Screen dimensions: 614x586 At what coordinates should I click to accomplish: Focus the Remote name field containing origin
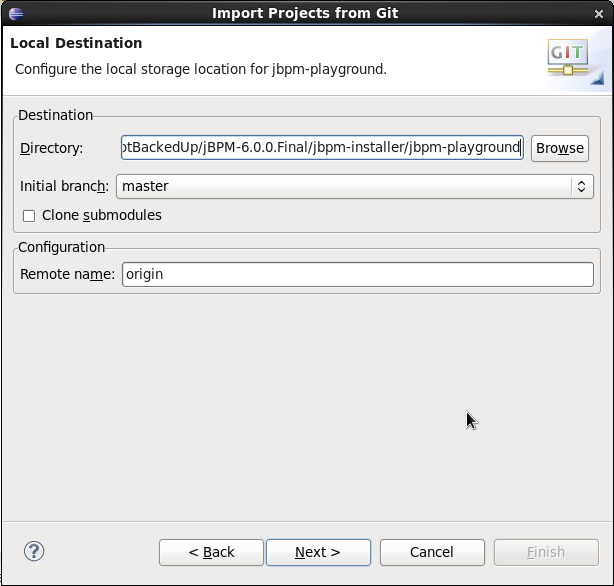point(357,274)
